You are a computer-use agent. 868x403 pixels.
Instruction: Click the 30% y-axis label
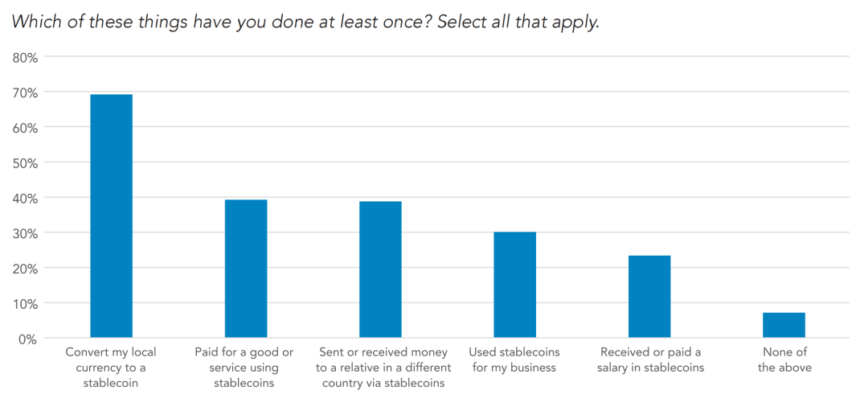[24, 233]
